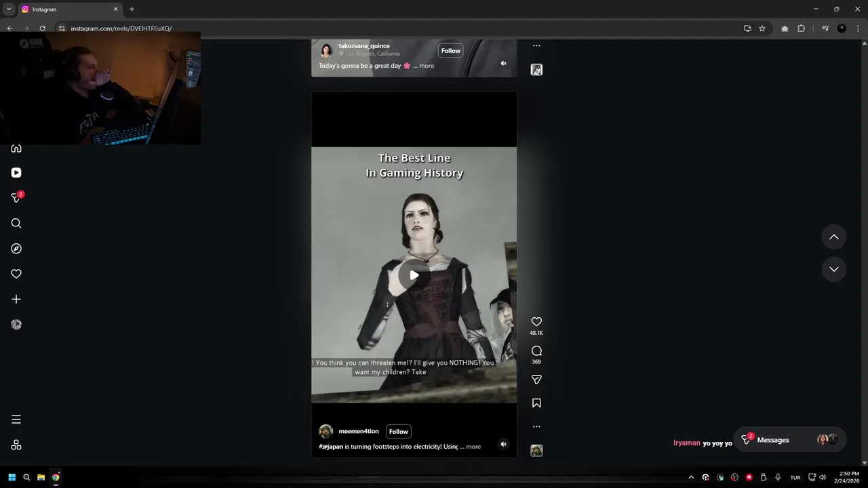Viewport: 868px width, 488px height.
Task: Open Windows Start menu
Action: pos(12,477)
